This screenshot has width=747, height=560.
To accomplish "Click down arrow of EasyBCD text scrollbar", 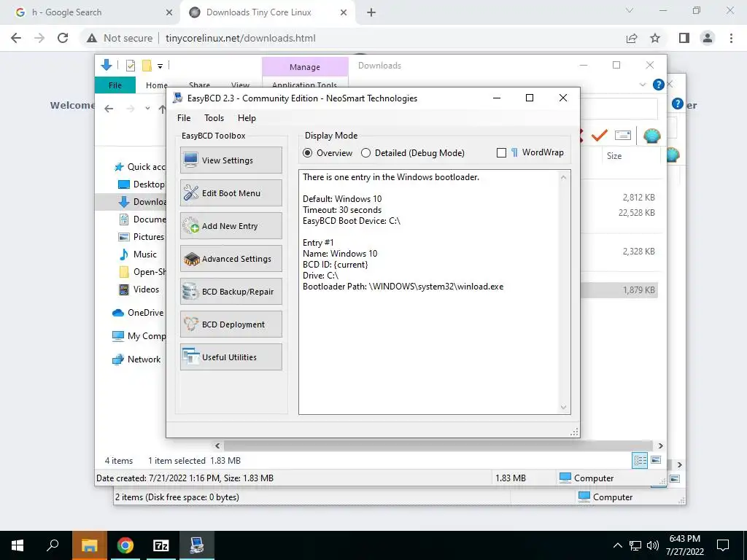I will coord(564,407).
